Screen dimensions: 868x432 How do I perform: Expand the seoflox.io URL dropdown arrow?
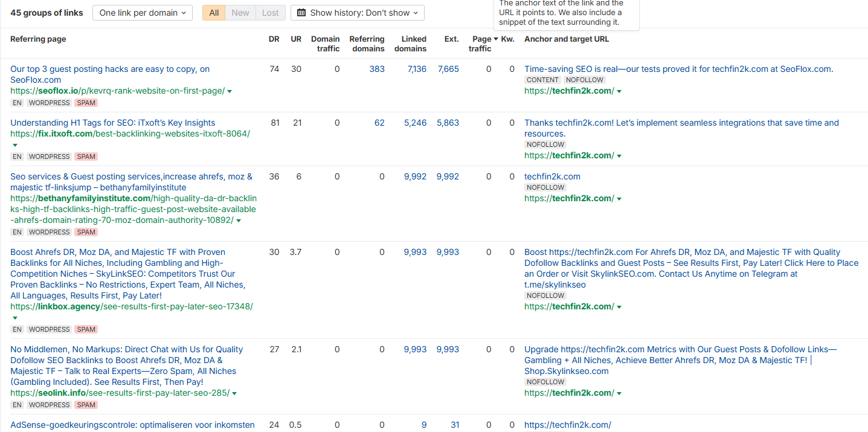230,91
